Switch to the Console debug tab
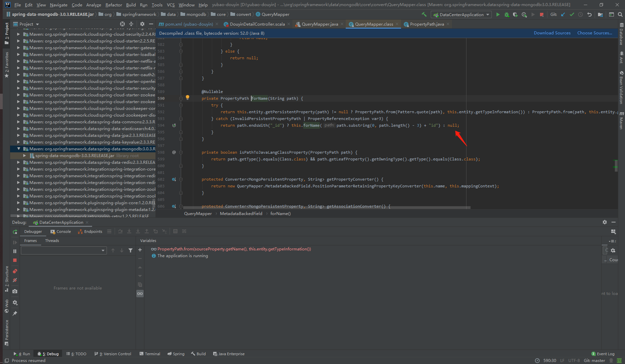Viewport: 625px width, 364px height. coord(61,232)
